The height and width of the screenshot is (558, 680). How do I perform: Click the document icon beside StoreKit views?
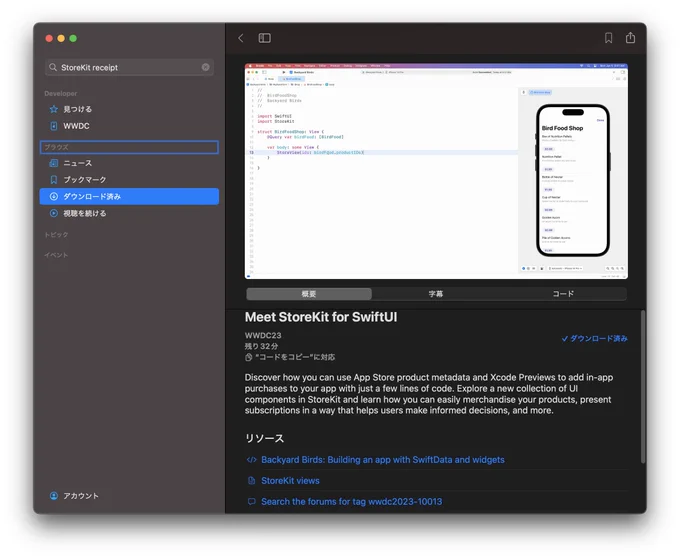[x=252, y=481]
